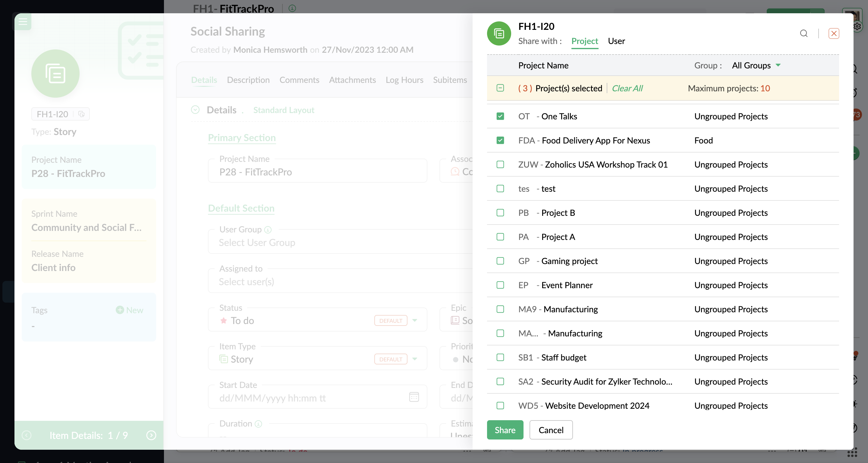Image resolution: width=868 pixels, height=463 pixels.
Task: Check the Event Planner checkbox
Action: point(500,285)
